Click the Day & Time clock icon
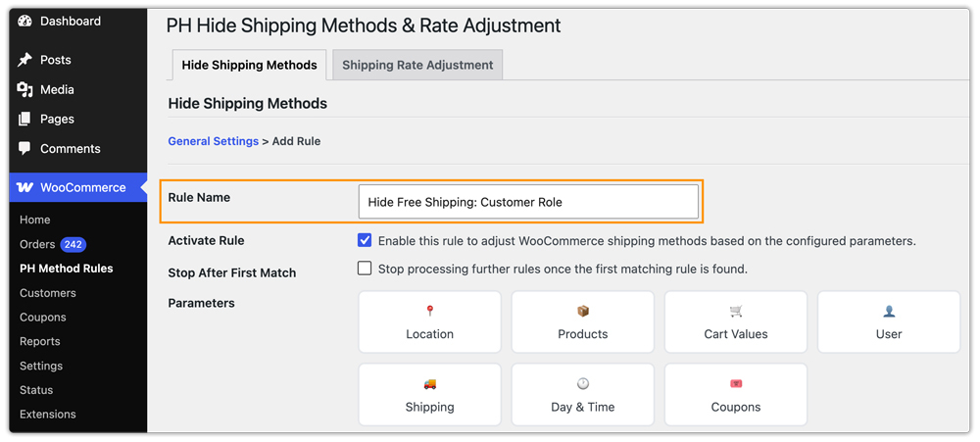This screenshot has width=980, height=442. coord(582,384)
